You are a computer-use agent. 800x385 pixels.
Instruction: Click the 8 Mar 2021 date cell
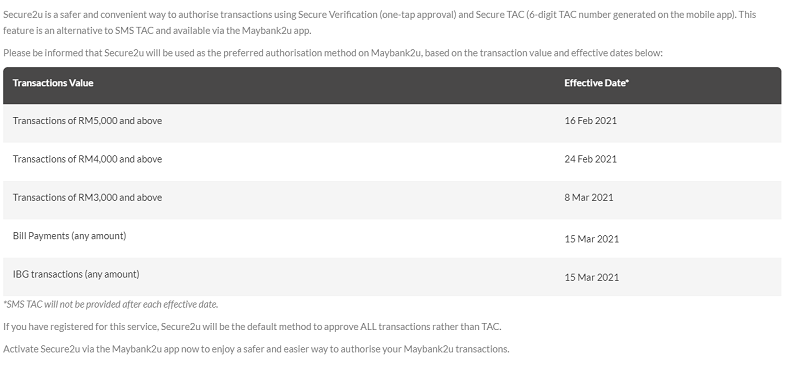[x=589, y=198]
